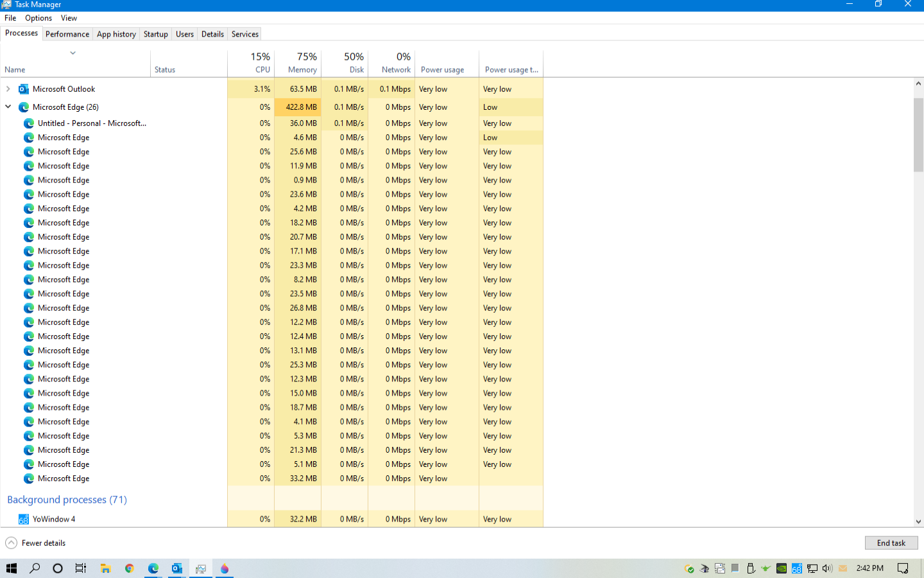Click Outlook's 63.5 MB memory cell
The height and width of the screenshot is (578, 924).
pyautogui.click(x=298, y=89)
